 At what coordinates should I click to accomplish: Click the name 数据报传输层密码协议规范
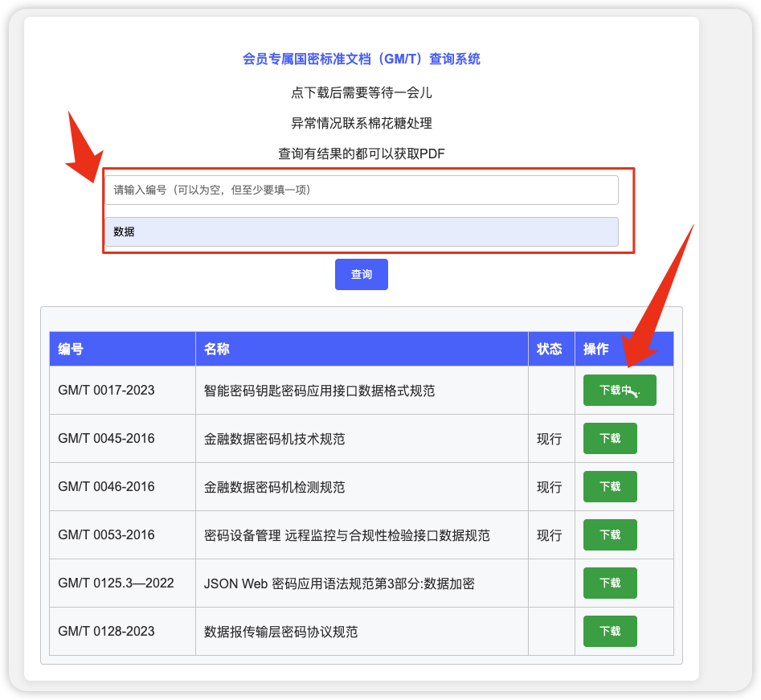[280, 632]
